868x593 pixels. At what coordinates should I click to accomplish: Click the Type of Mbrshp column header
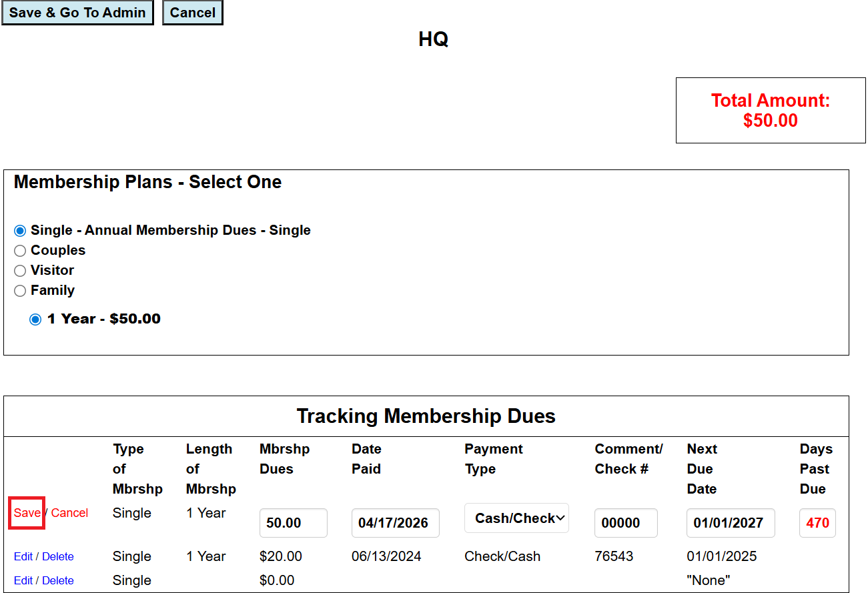pos(137,469)
